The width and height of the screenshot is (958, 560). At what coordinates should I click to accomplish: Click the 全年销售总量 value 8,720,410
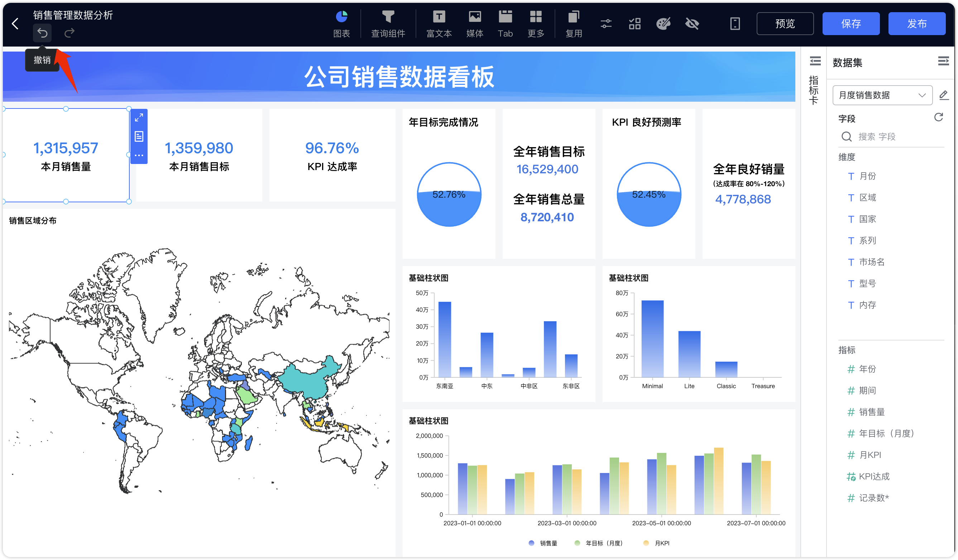tap(547, 217)
